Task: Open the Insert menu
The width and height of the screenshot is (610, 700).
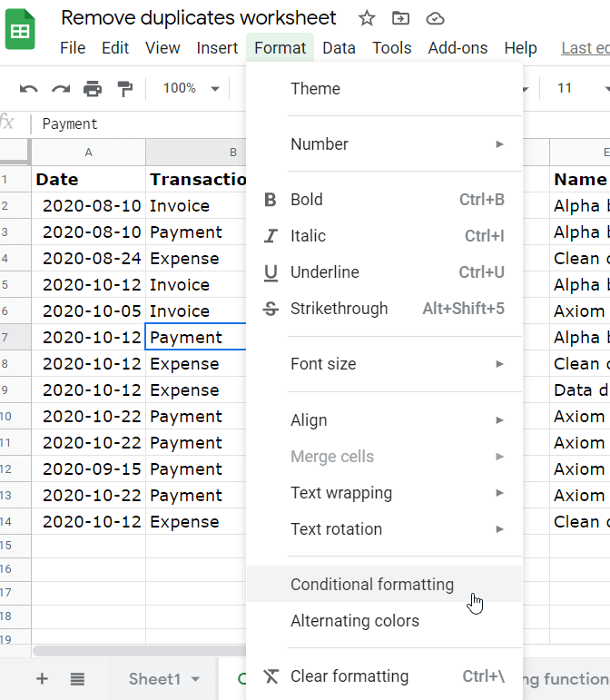Action: 217,48
